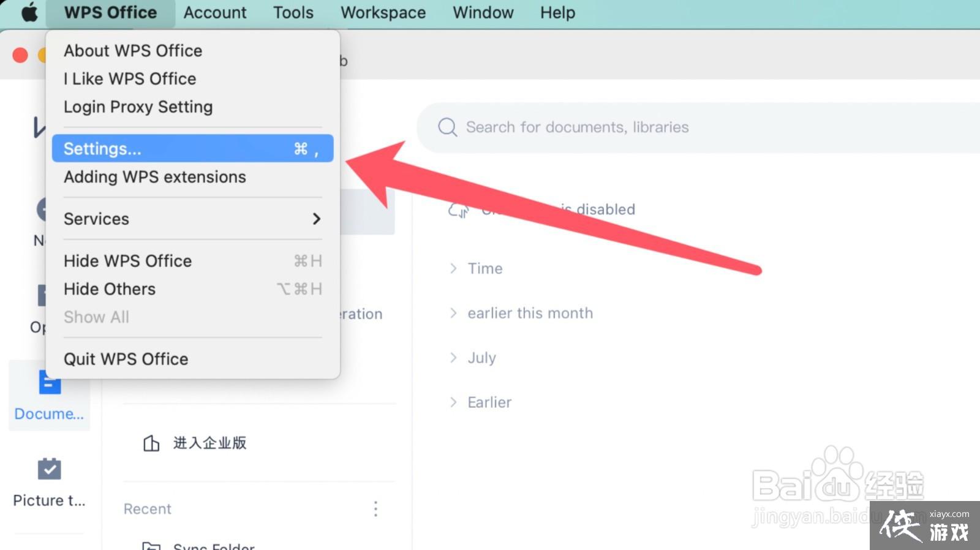
Task: Click the cloud sync disabled icon
Action: point(458,210)
